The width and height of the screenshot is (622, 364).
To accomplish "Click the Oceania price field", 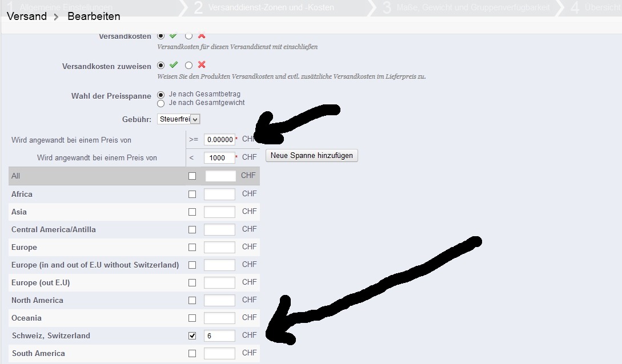I will 219,318.
